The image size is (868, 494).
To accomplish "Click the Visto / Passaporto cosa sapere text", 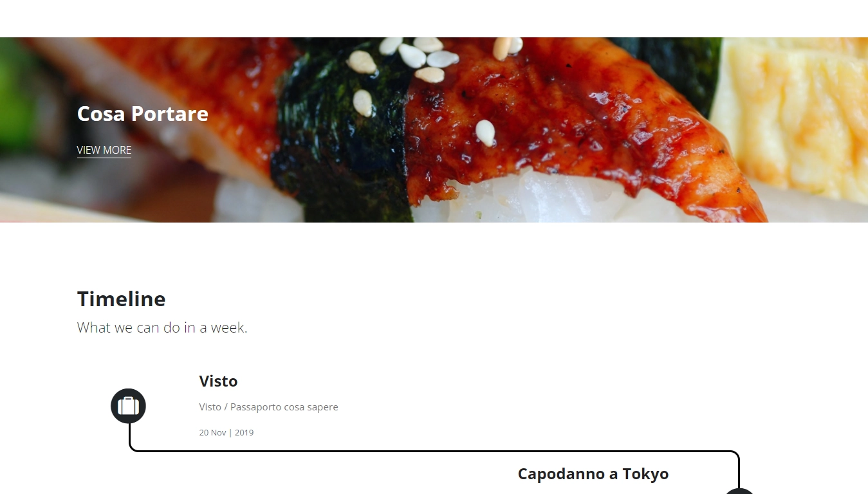I will point(268,407).
